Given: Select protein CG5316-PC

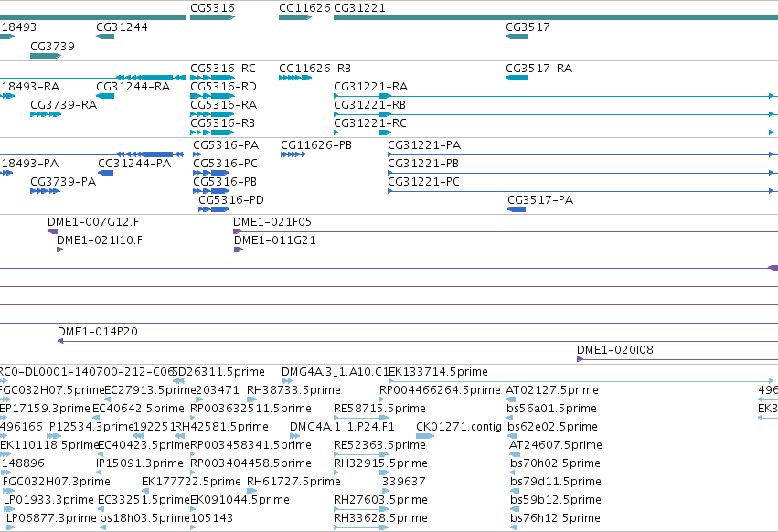Looking at the screenshot, I should click(225, 164).
